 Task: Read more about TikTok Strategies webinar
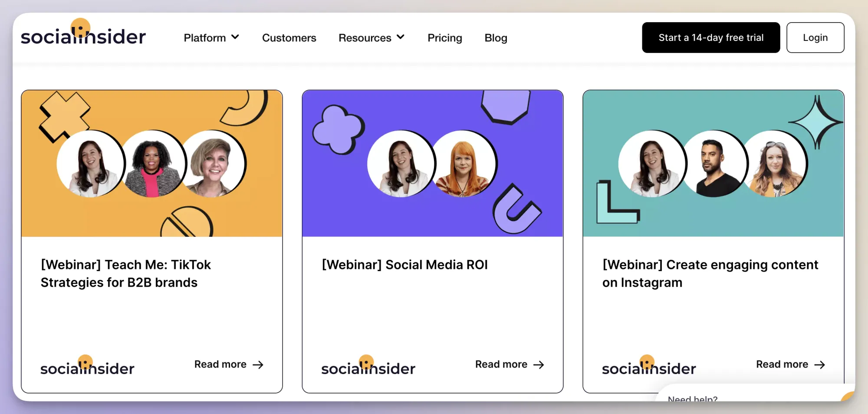tap(229, 364)
